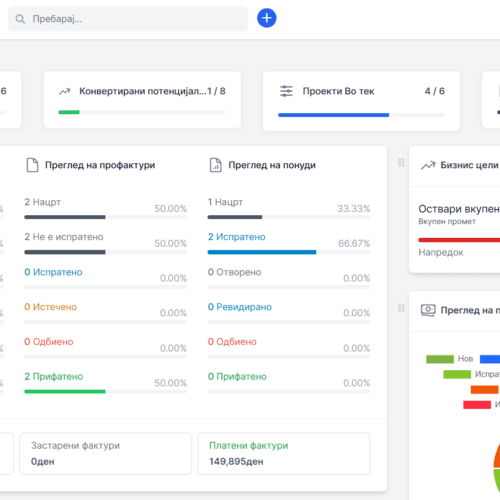Click the Преглед на профактури heading
The height and width of the screenshot is (500, 500).
tap(100, 165)
